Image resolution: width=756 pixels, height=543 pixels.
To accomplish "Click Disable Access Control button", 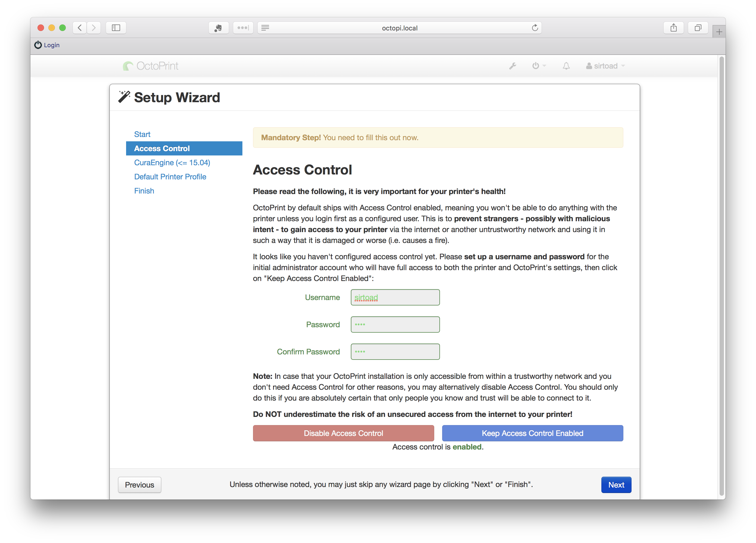I will [343, 433].
